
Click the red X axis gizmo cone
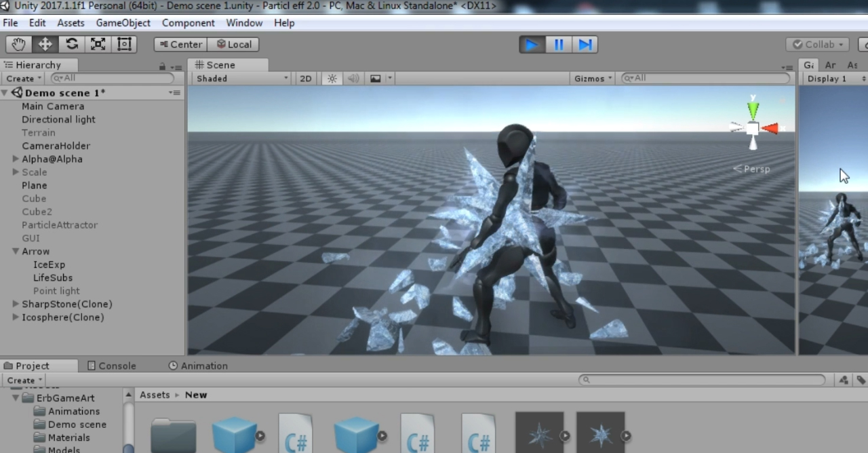[770, 128]
